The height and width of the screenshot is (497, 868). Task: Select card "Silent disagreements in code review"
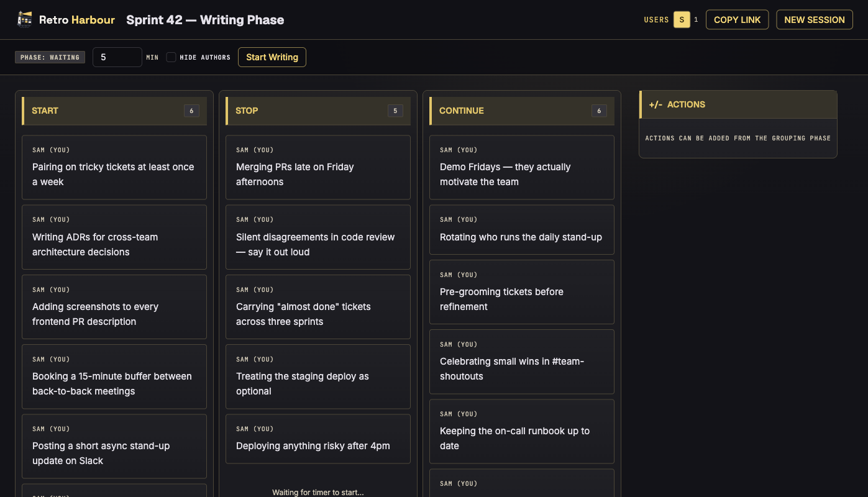coord(318,237)
